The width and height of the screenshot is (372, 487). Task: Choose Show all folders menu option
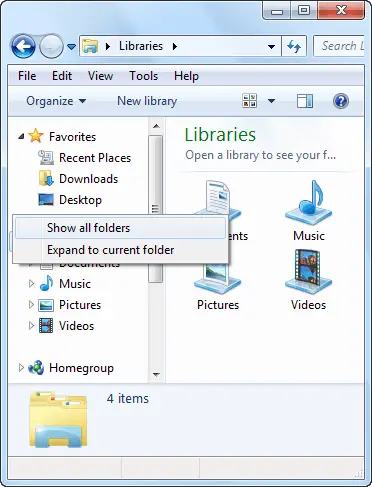point(120,228)
